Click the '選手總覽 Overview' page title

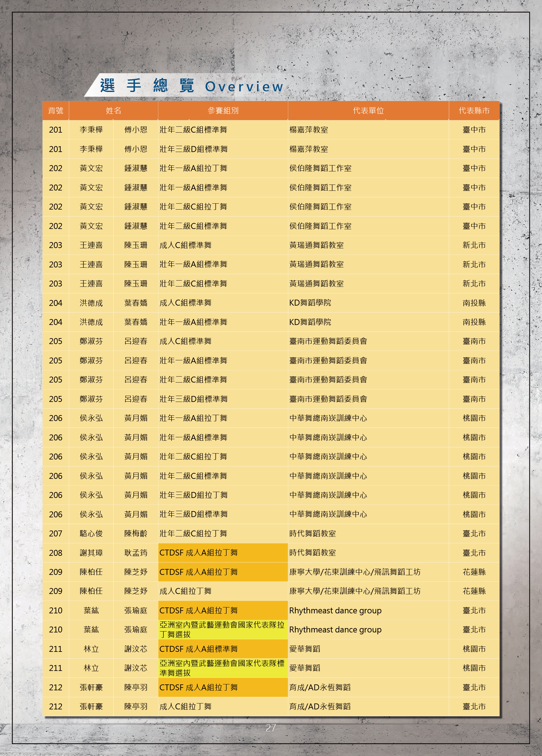(192, 86)
